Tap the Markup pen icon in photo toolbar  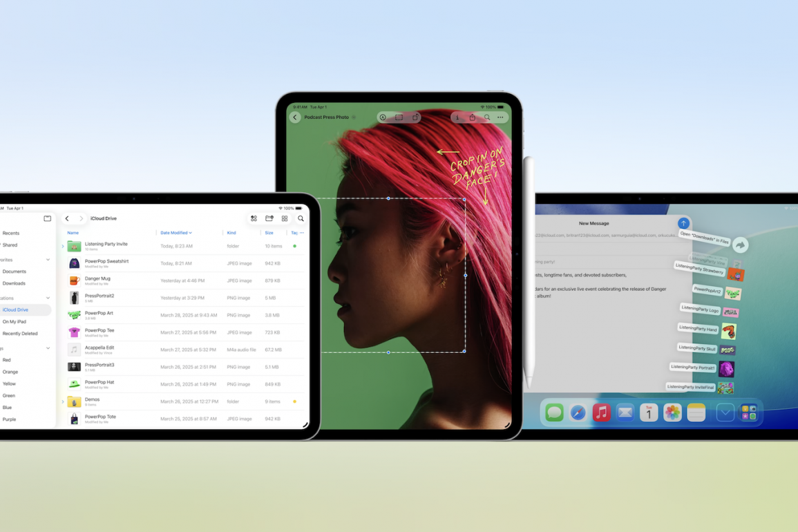click(x=383, y=117)
